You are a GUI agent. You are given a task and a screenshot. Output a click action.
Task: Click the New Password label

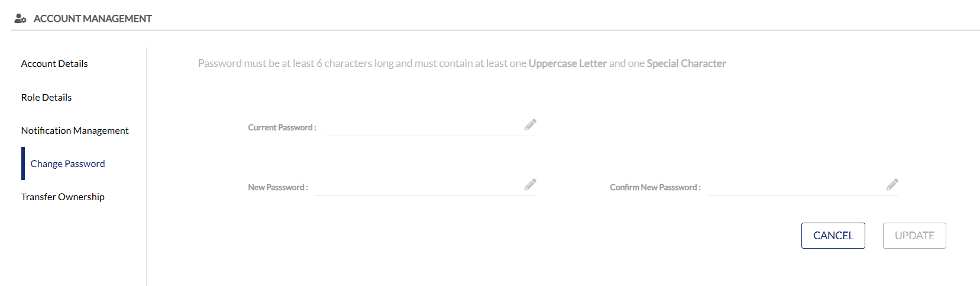(x=278, y=187)
